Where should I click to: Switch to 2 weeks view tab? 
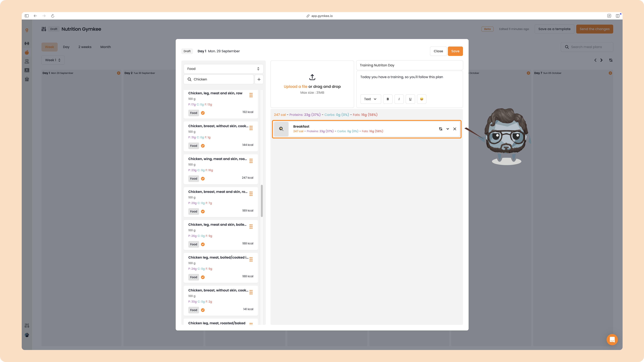(x=85, y=47)
